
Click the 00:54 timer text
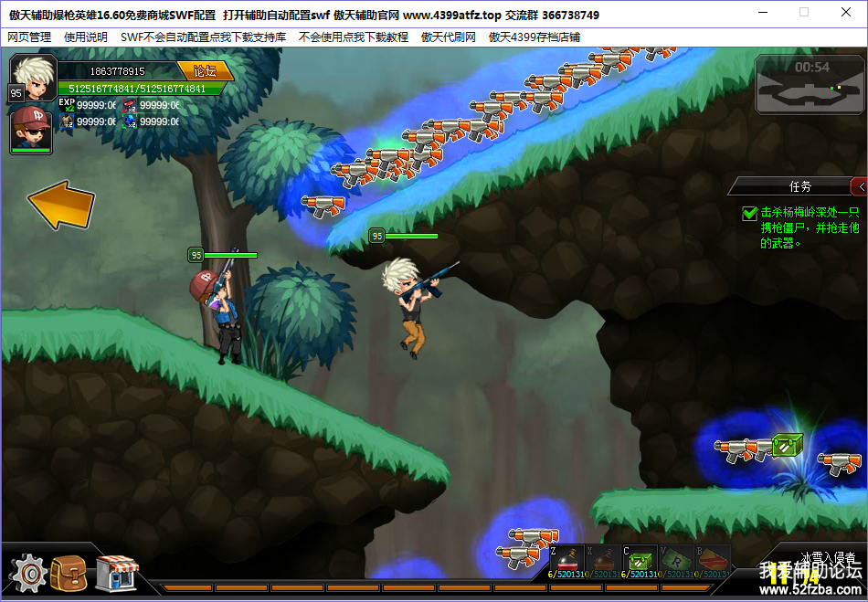click(812, 68)
